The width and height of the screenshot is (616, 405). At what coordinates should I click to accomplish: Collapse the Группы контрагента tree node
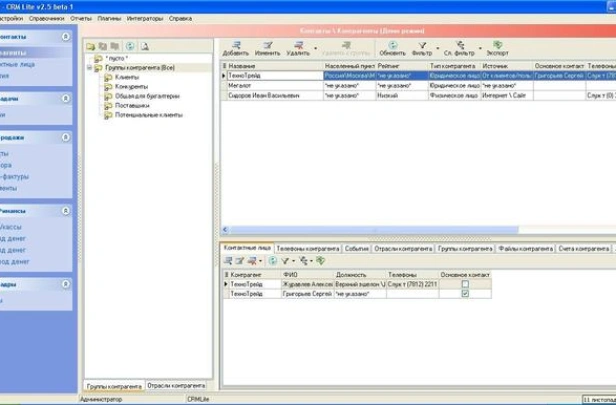click(x=90, y=68)
